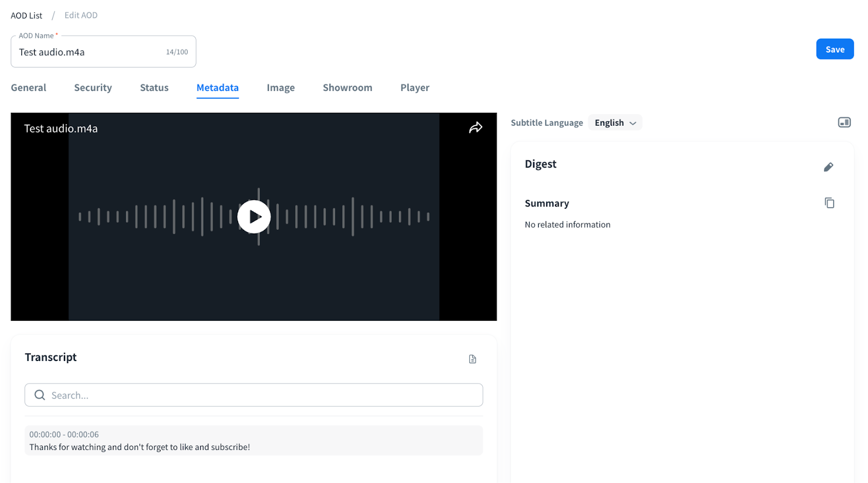868x483 pixels.
Task: Click the share arrow icon on the player
Action: (x=475, y=128)
